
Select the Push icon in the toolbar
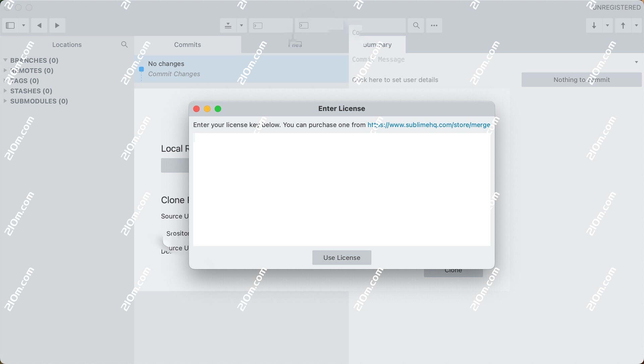[623, 25]
